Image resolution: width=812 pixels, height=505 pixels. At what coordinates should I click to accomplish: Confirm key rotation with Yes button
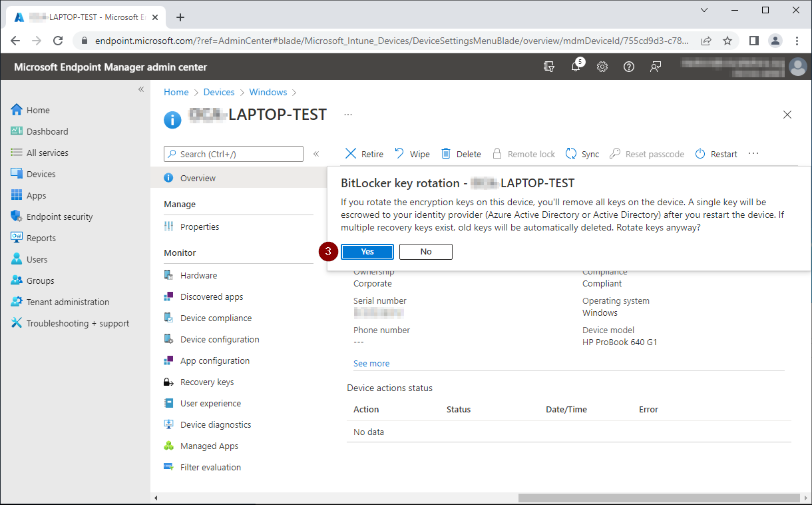point(367,252)
